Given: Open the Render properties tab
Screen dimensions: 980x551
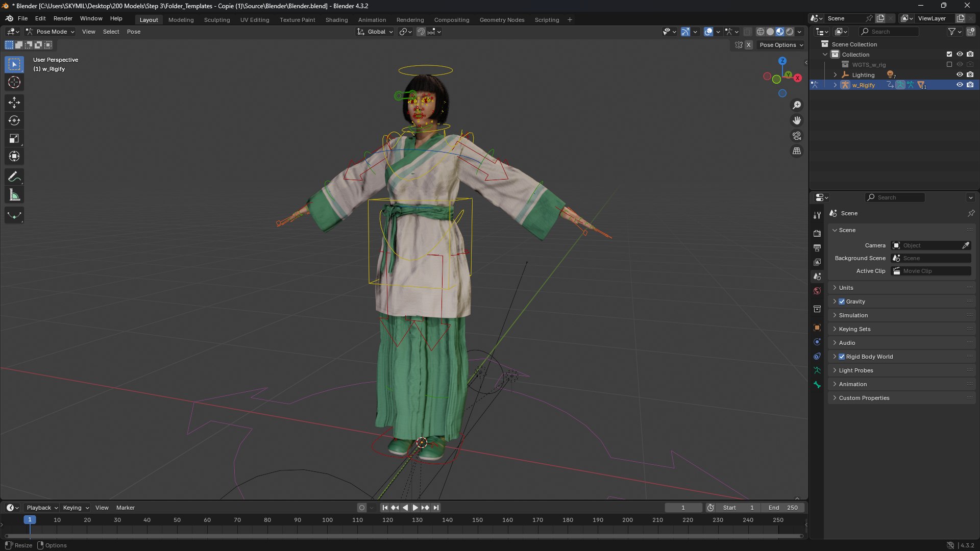Looking at the screenshot, I should click(817, 233).
